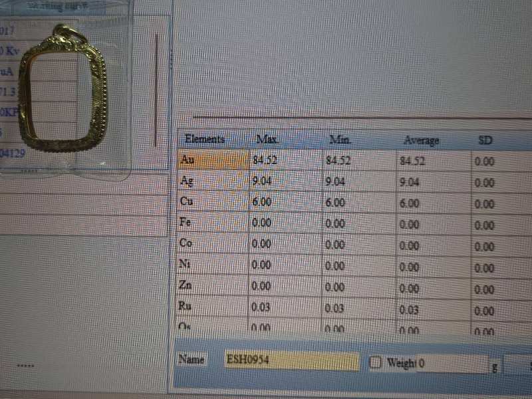The image size is (532, 399).
Task: Click the Name field containing ESH0954
Action: click(x=291, y=360)
